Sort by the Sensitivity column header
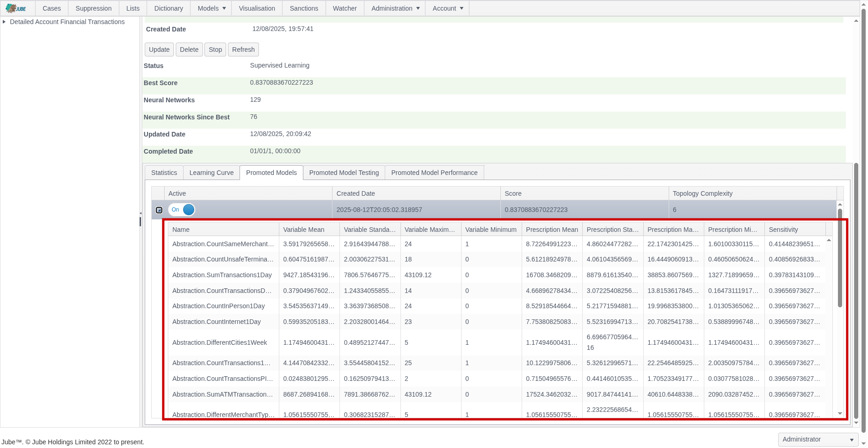The height and width of the screenshot is (448, 868). click(x=795, y=230)
